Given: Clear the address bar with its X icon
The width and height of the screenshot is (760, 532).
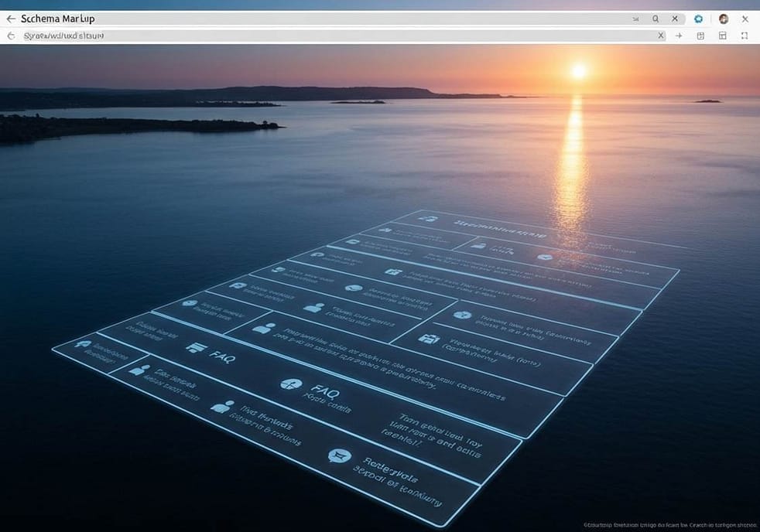Looking at the screenshot, I should 661,36.
